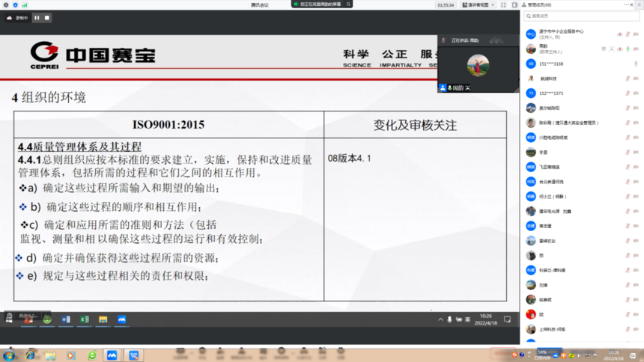Select member 151****3168 row
The image size is (644, 362).
tap(582, 64)
